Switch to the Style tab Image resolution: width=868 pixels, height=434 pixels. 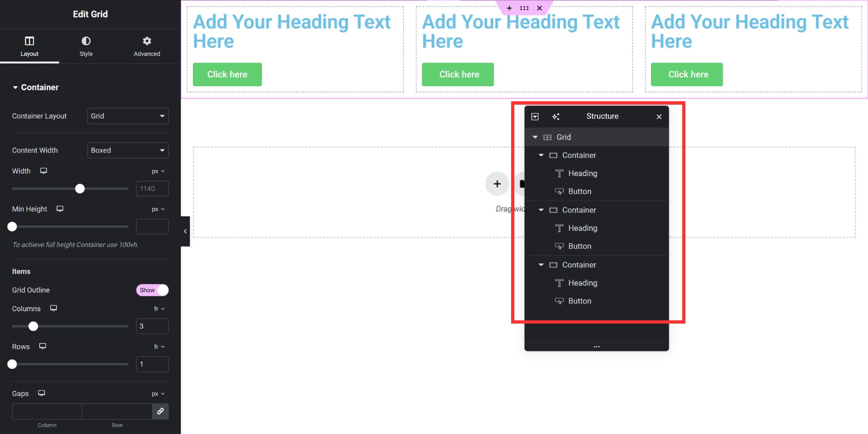pos(85,46)
